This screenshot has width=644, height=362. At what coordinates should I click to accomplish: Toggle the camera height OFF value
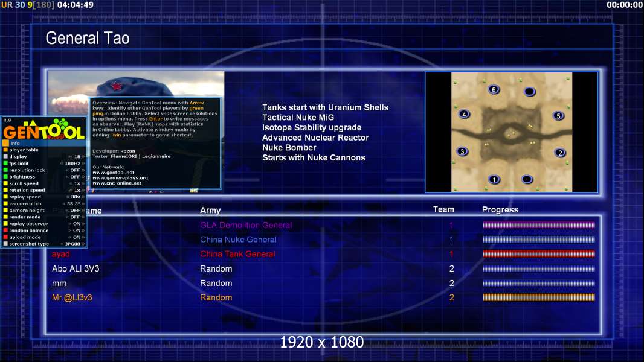point(75,211)
